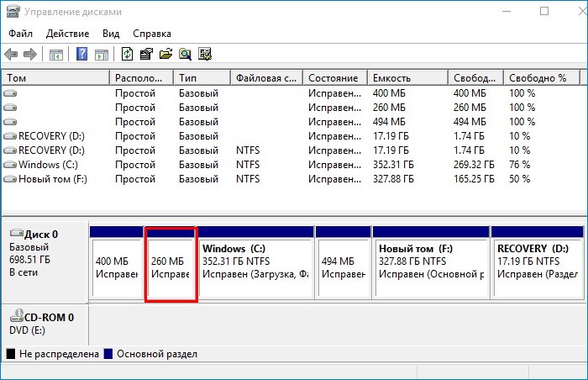Open the Справка menu

pos(151,34)
